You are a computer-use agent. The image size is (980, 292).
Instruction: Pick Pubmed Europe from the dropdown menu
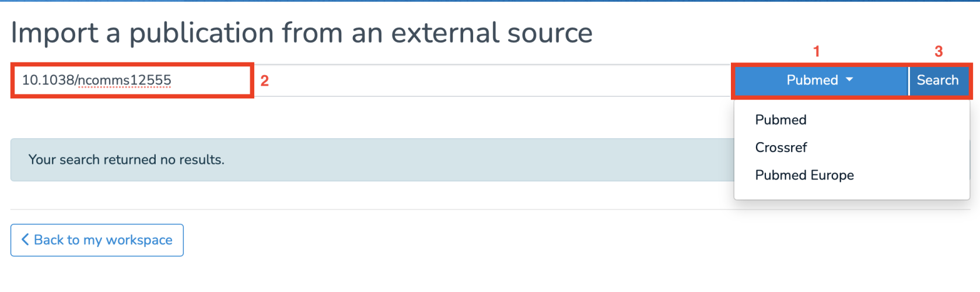tap(804, 175)
